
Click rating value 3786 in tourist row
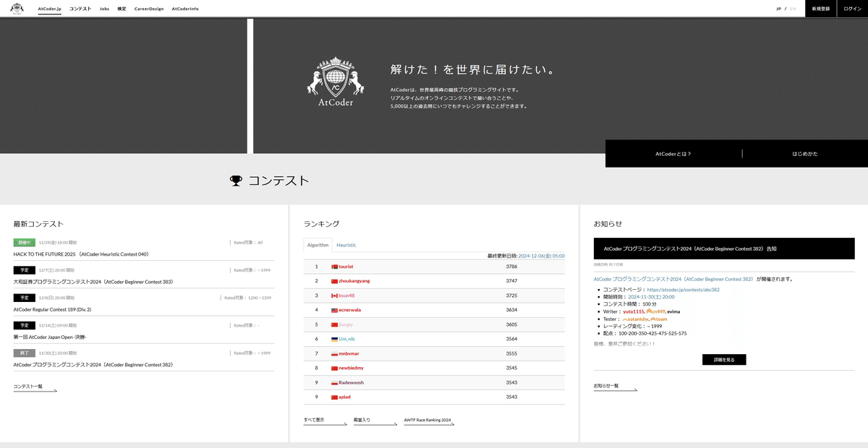[x=511, y=267]
